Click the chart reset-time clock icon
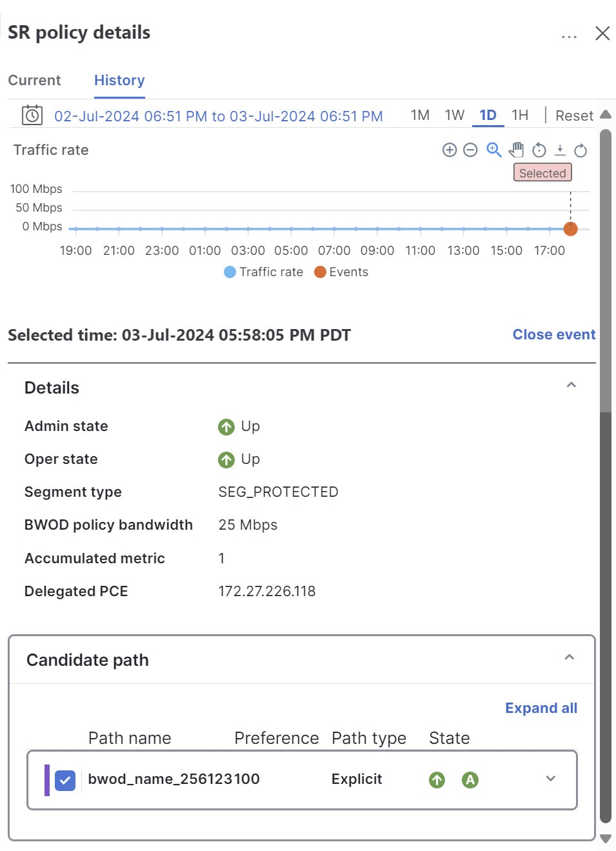The width and height of the screenshot is (616, 851). coord(539,150)
